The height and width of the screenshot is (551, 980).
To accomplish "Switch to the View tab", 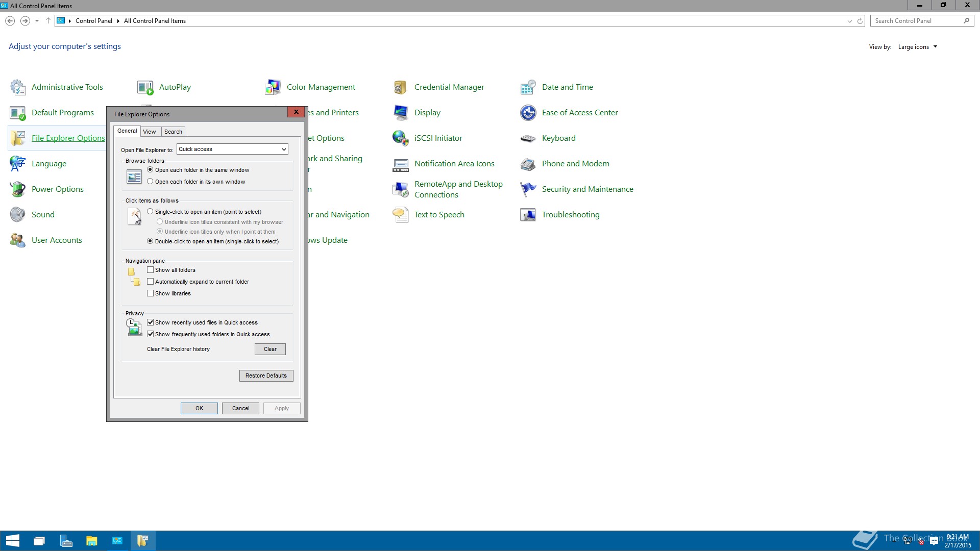I will pos(150,132).
